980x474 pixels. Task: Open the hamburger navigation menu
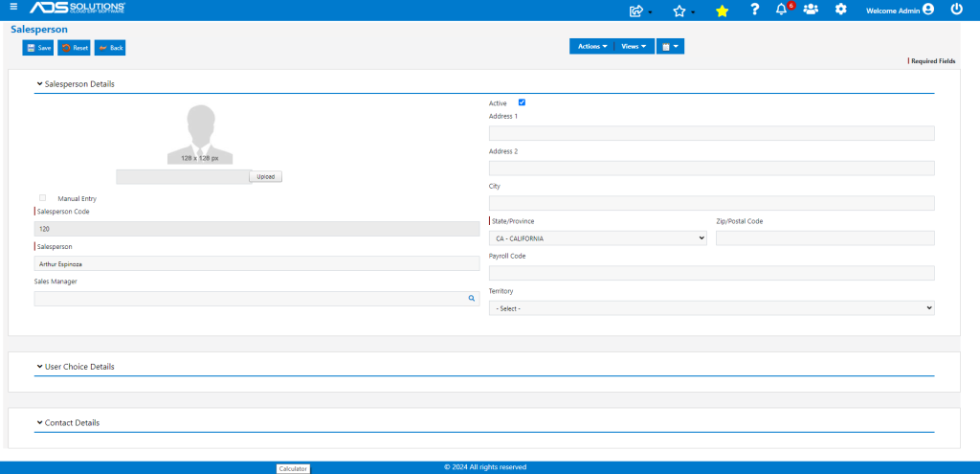[x=13, y=8]
